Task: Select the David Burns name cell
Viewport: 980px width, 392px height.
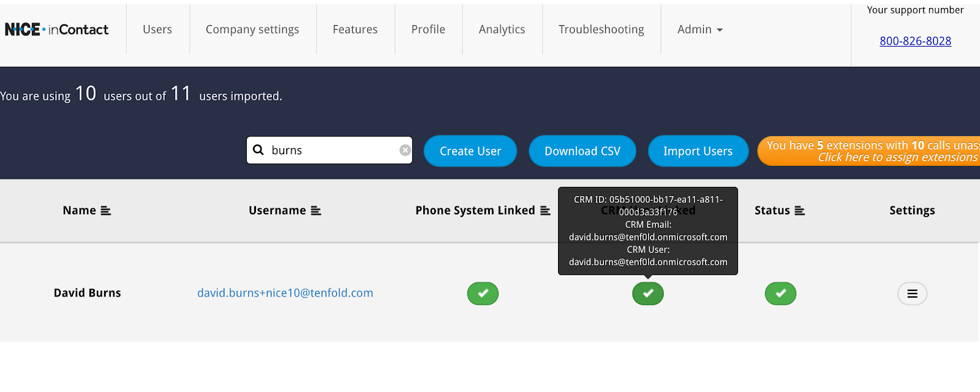Action: (x=88, y=293)
